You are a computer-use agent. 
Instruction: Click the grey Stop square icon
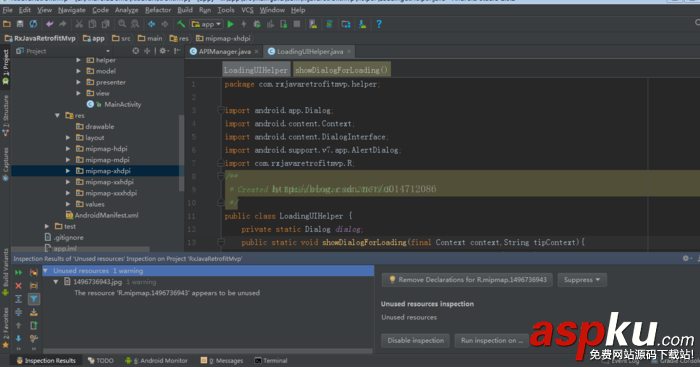[x=297, y=24]
